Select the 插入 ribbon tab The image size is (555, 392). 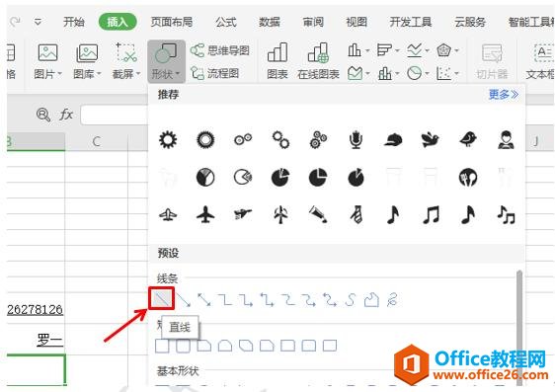tap(118, 22)
